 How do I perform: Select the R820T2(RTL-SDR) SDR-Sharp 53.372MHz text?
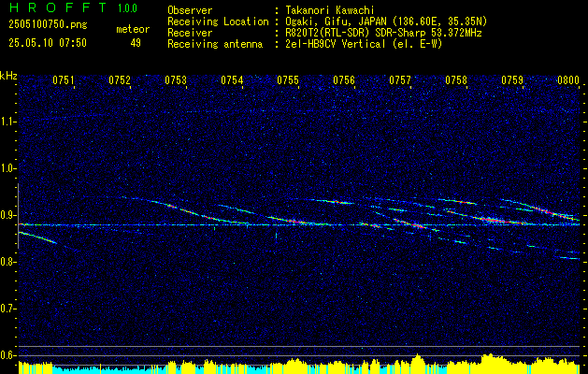383,33
